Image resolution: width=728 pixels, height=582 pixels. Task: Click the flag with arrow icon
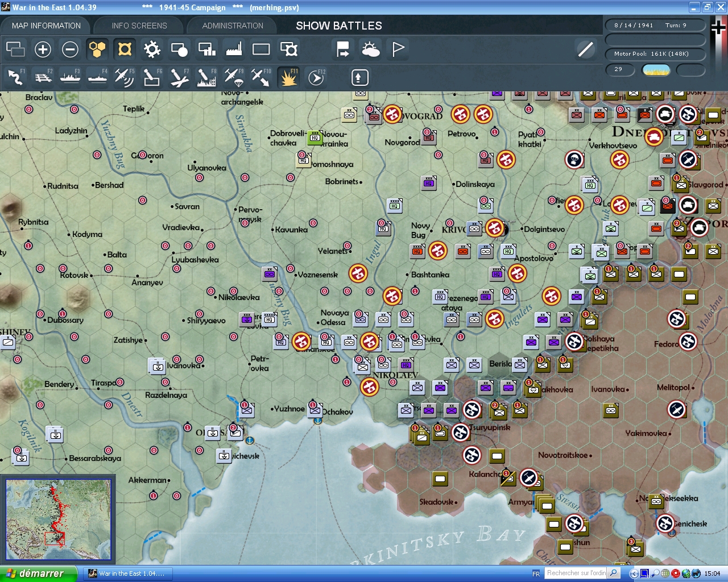click(343, 49)
